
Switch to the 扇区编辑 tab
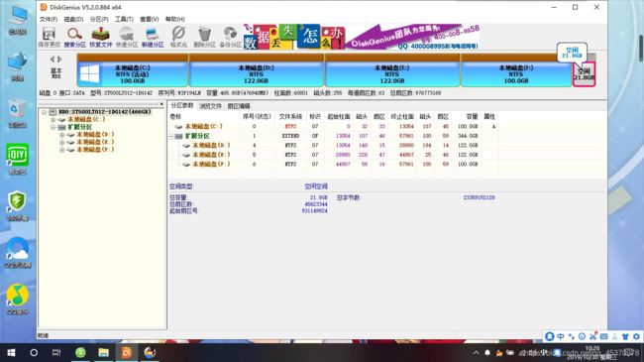239,106
